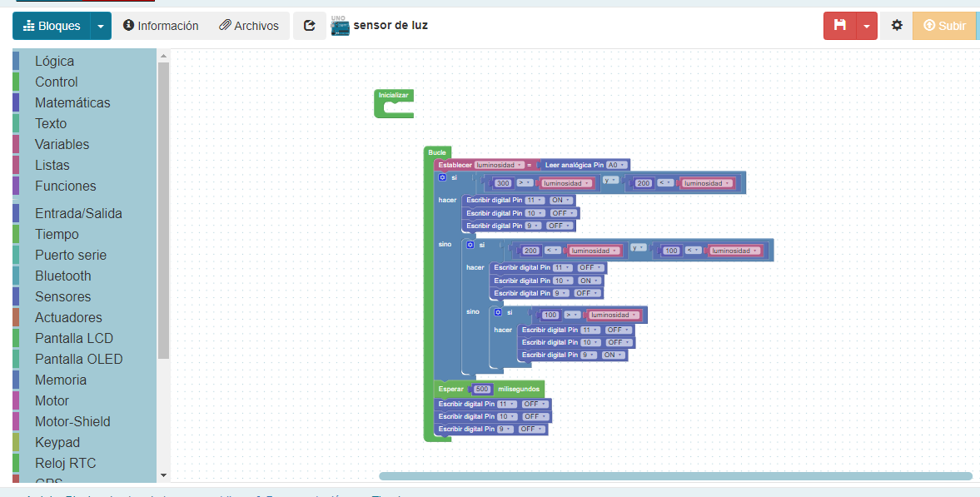Open the > operator dropdown after 300
This screenshot has width=980, height=497.
tap(524, 183)
